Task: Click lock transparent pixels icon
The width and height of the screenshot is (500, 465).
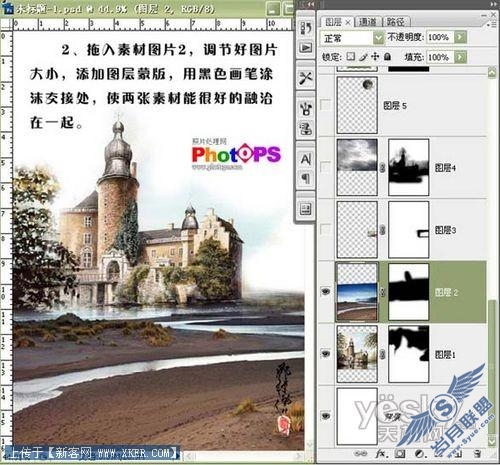Action: click(350, 57)
